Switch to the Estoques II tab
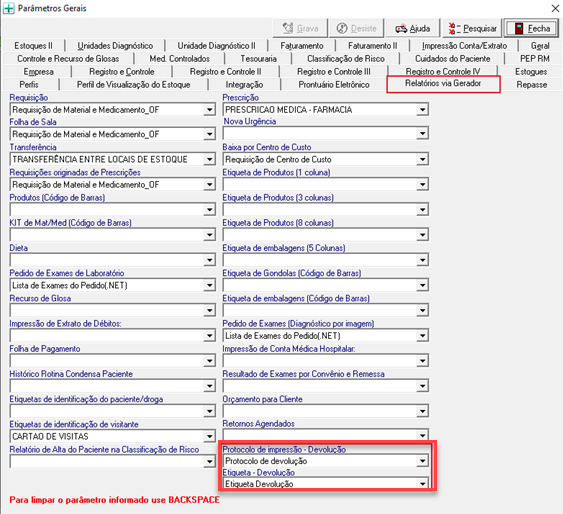The width and height of the screenshot is (563, 514). (x=33, y=46)
